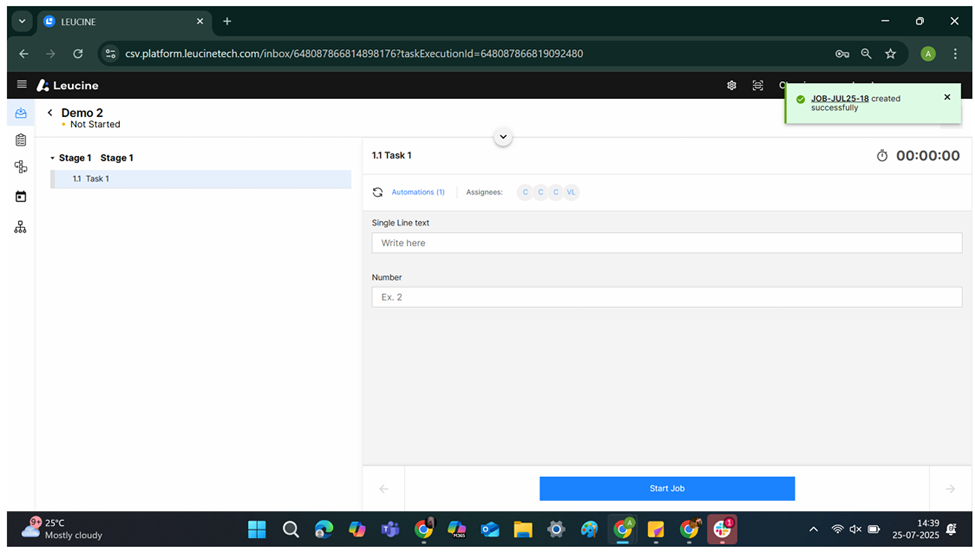Click the clipboard checklist icon in sidebar
The height and width of the screenshot is (552, 975).
(20, 140)
